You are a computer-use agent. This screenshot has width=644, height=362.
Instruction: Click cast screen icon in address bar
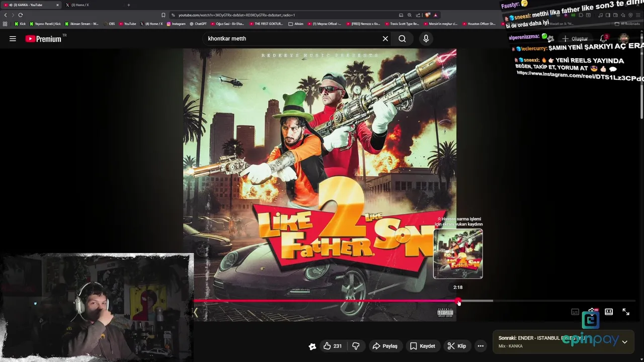coord(401,15)
